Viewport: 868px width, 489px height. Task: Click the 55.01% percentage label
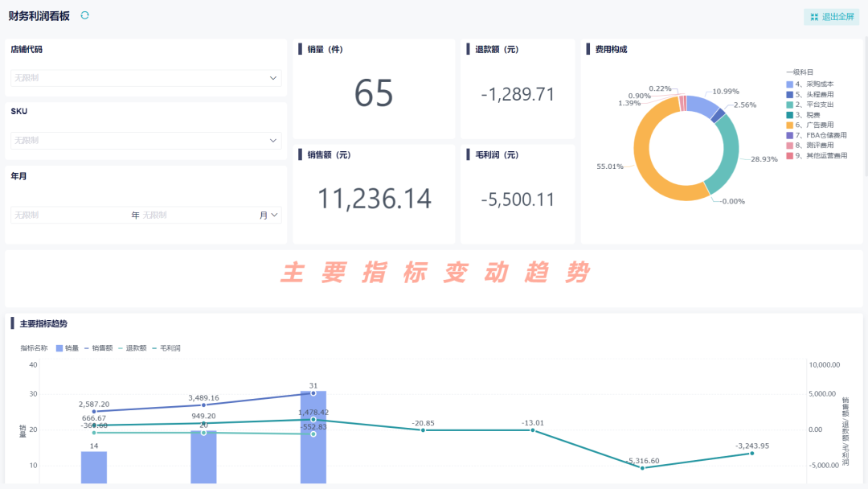click(x=609, y=166)
